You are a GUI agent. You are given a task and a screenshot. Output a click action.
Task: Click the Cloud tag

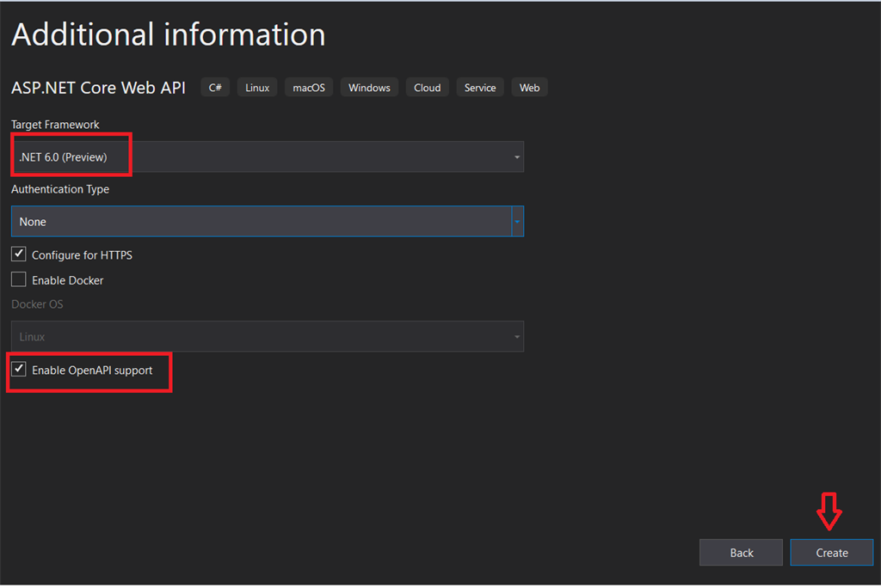[427, 88]
